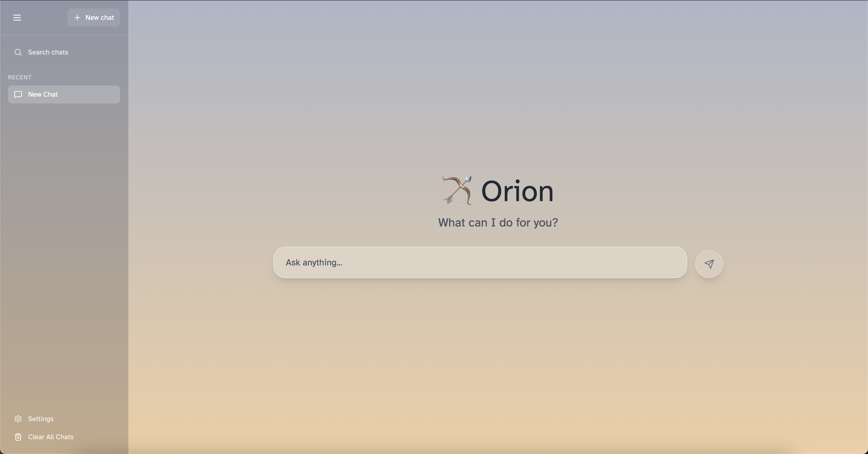Click the Settings gear icon

pos(18,419)
